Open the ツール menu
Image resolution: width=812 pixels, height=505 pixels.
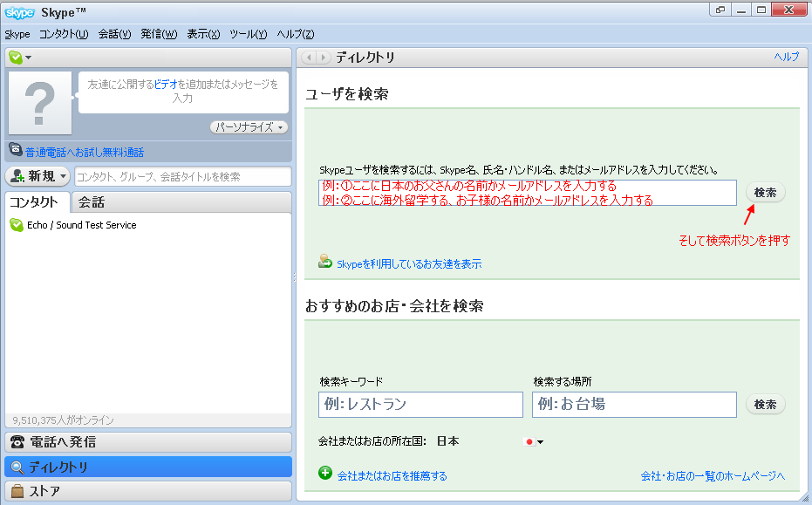(x=248, y=34)
